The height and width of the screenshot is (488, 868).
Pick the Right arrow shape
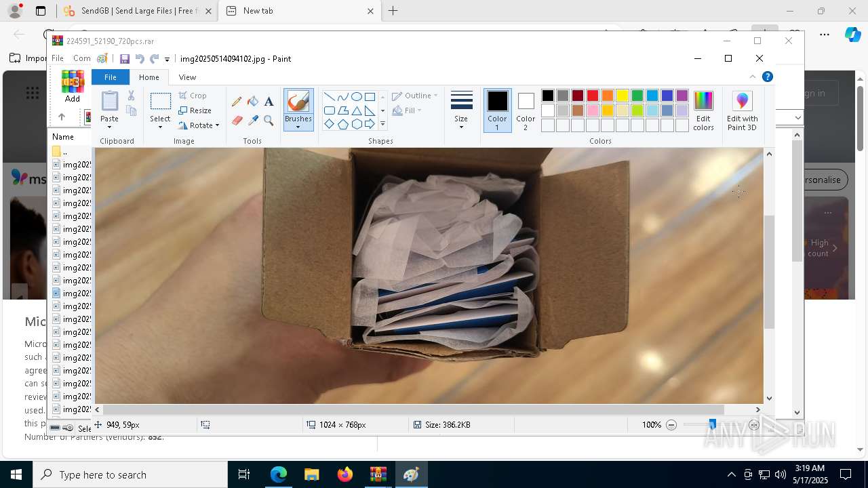pos(370,124)
